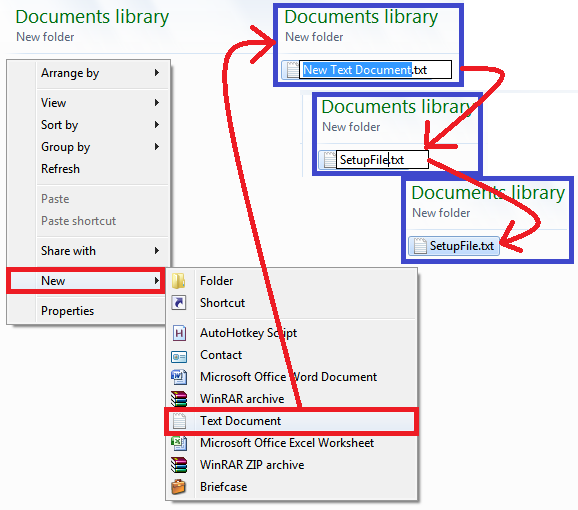Click the AutoHotkey Script H icon
The width and height of the screenshot is (578, 510).
(179, 333)
